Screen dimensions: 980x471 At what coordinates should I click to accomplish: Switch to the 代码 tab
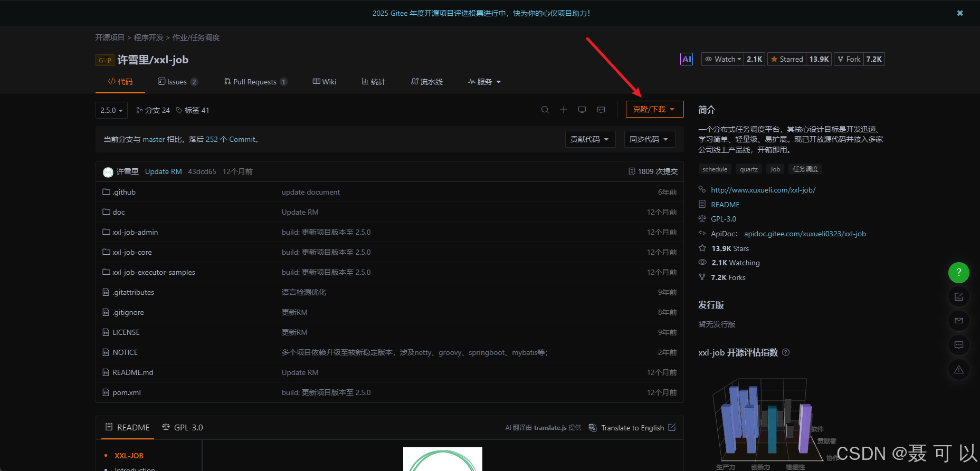coord(120,82)
